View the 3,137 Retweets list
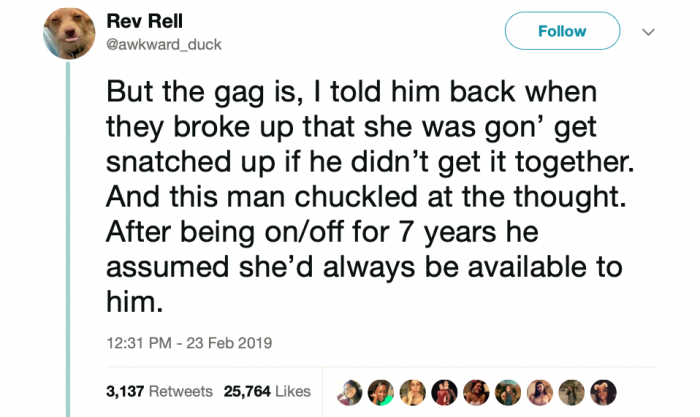Screen dimensions: 700x417 [x=159, y=392]
